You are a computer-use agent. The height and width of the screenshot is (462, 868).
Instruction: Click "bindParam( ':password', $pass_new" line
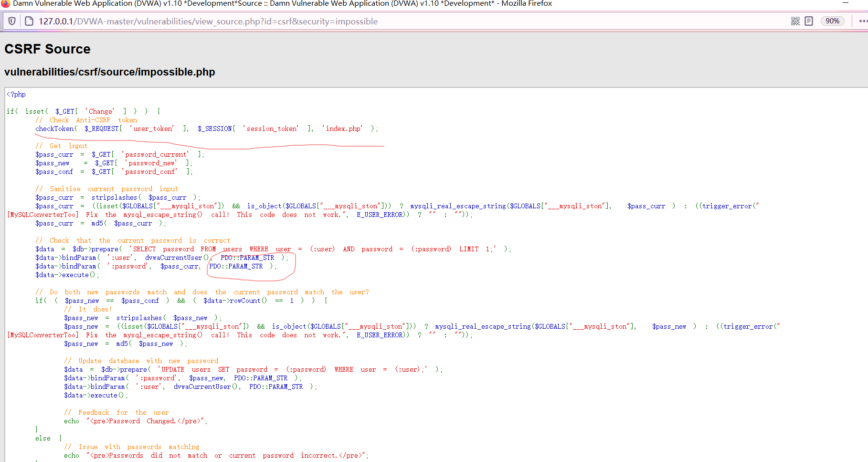[183, 378]
